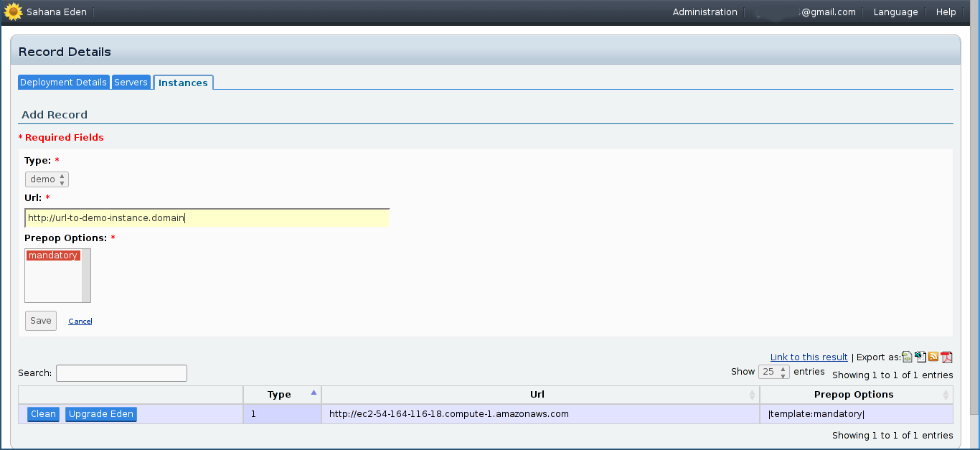The height and width of the screenshot is (450, 980).
Task: Select mandatory in Prepop Options list
Action: coord(53,256)
